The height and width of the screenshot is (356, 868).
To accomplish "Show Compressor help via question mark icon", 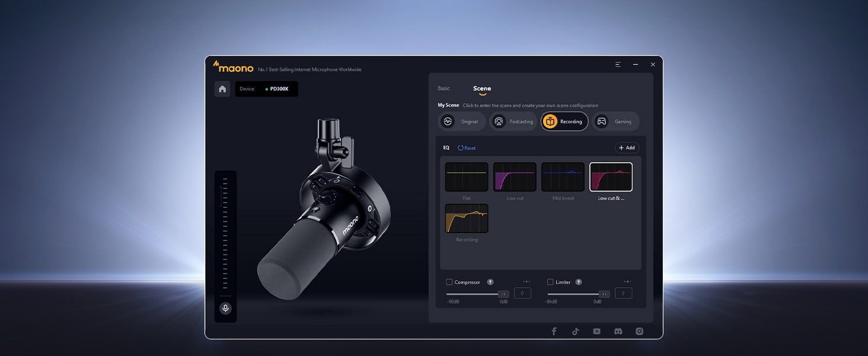I will [490, 282].
